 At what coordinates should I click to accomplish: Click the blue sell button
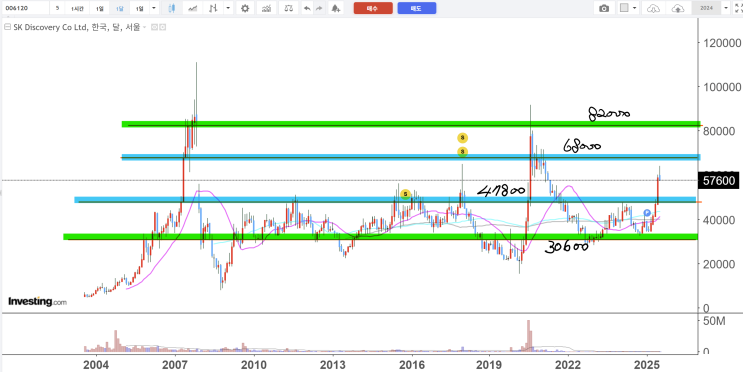point(417,8)
